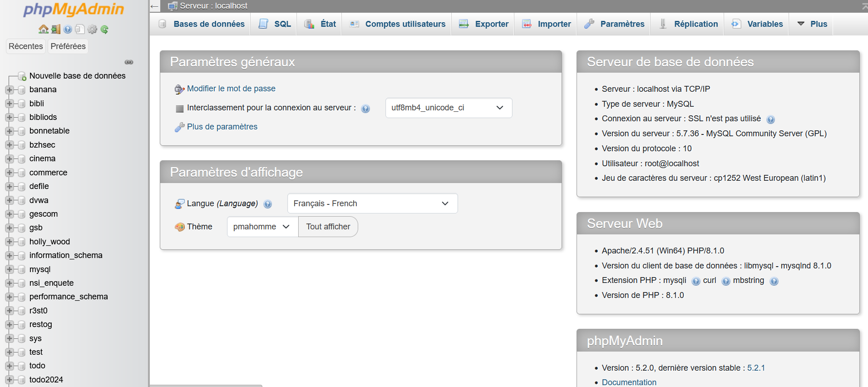
Task: Open the Paramètres tab
Action: pos(614,24)
